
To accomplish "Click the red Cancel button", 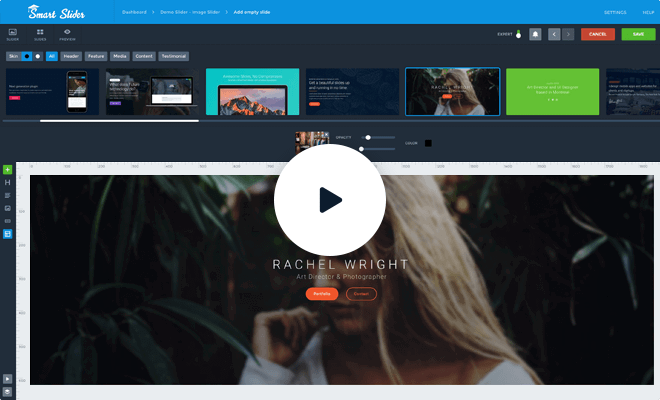I will tap(598, 34).
